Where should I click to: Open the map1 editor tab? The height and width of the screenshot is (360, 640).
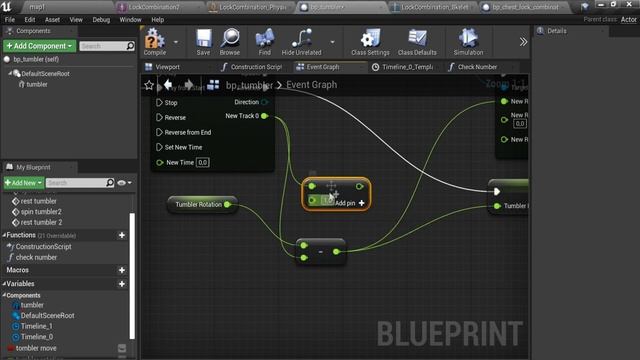coord(37,7)
